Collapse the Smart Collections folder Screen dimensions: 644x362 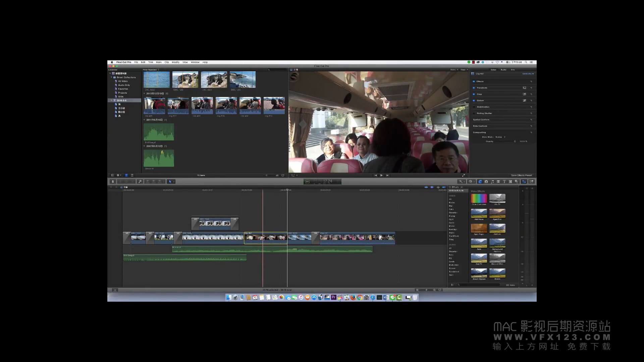click(111, 77)
